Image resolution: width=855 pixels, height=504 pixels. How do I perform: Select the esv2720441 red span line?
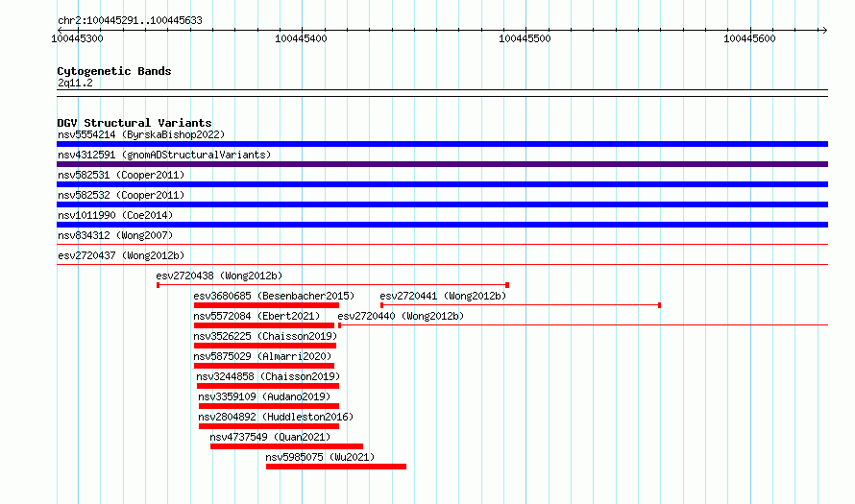point(521,305)
